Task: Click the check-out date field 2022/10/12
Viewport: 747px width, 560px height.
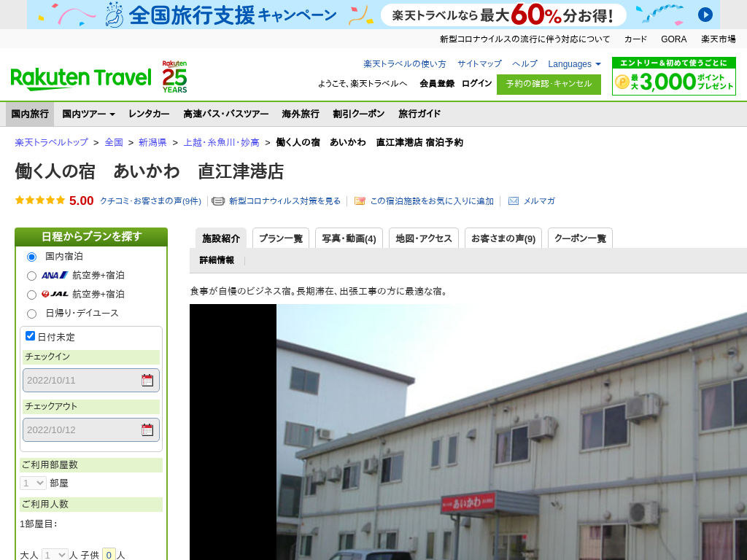Action: coord(91,429)
